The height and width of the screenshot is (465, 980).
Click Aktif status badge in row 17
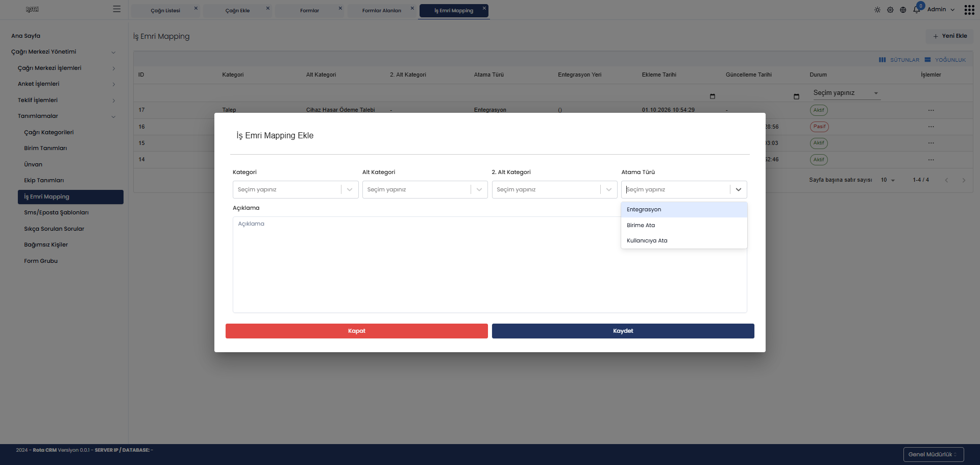point(819,110)
